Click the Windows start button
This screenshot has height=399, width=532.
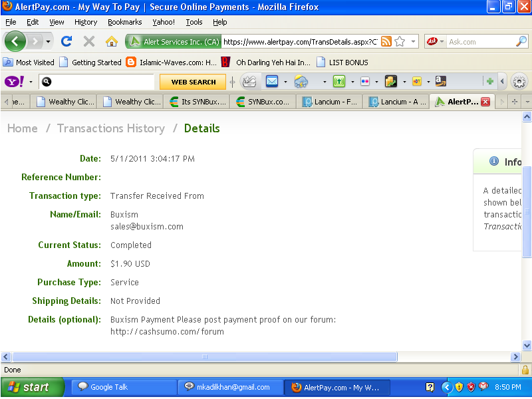click(x=32, y=387)
